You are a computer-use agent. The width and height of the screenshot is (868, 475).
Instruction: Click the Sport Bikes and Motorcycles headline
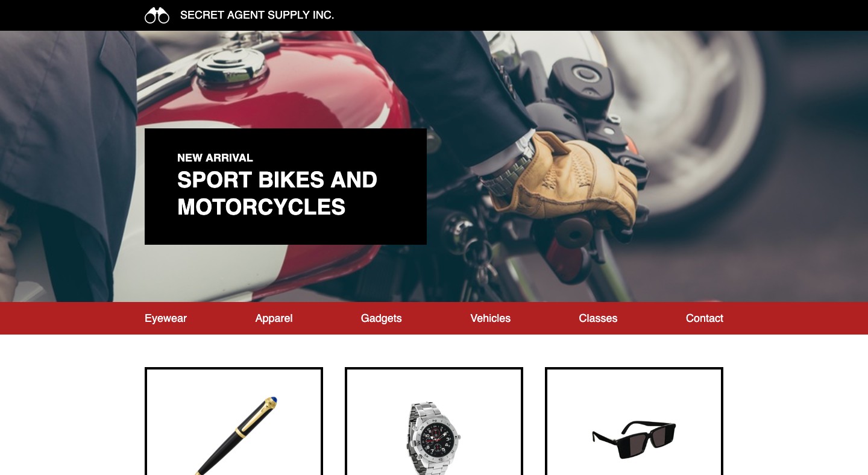[277, 193]
